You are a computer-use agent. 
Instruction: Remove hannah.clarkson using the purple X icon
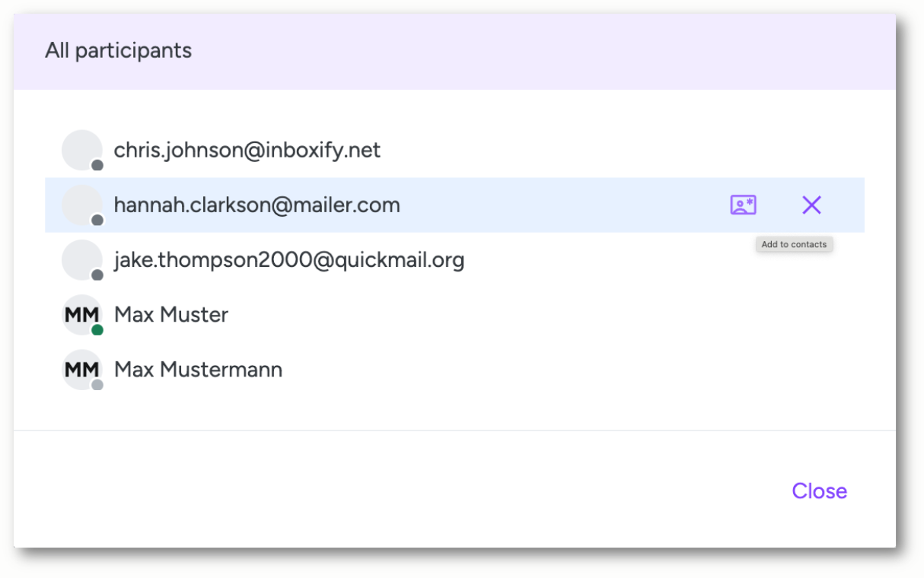point(811,205)
